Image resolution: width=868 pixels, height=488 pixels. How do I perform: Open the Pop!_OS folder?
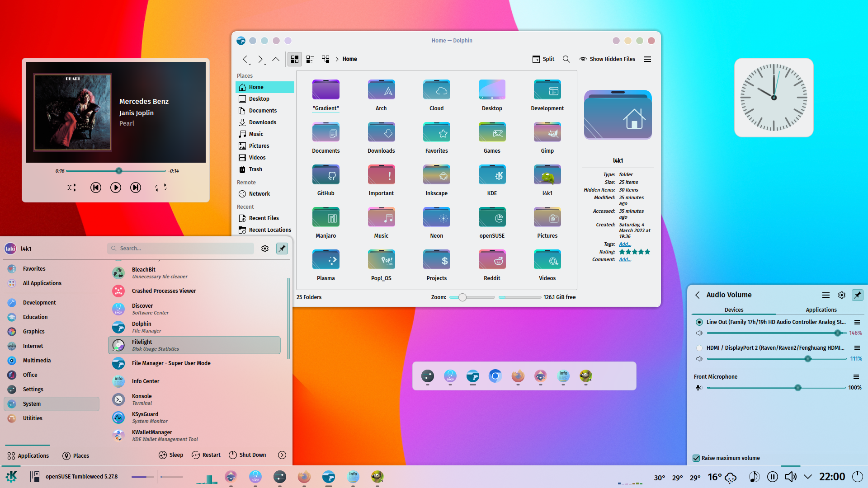pyautogui.click(x=382, y=265)
